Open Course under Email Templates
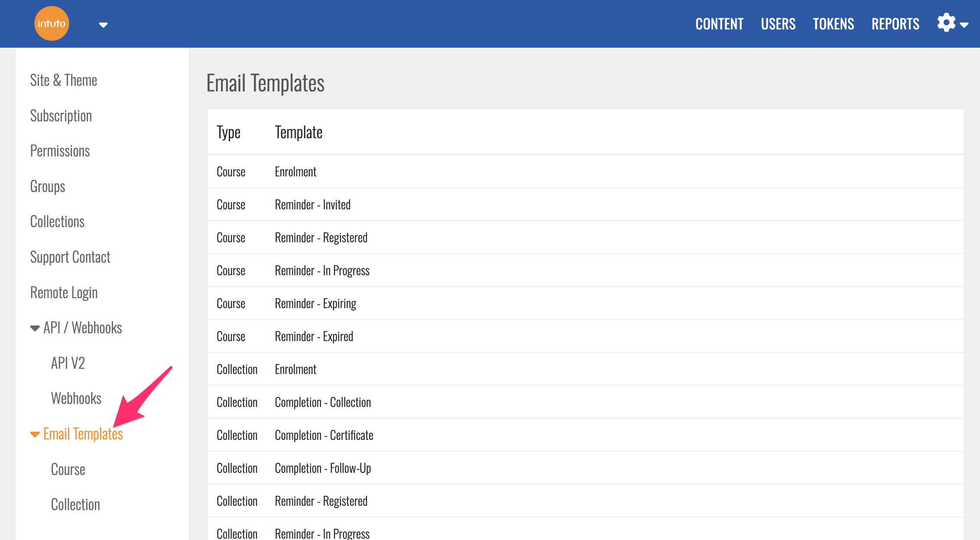The height and width of the screenshot is (540, 980). pyautogui.click(x=68, y=469)
